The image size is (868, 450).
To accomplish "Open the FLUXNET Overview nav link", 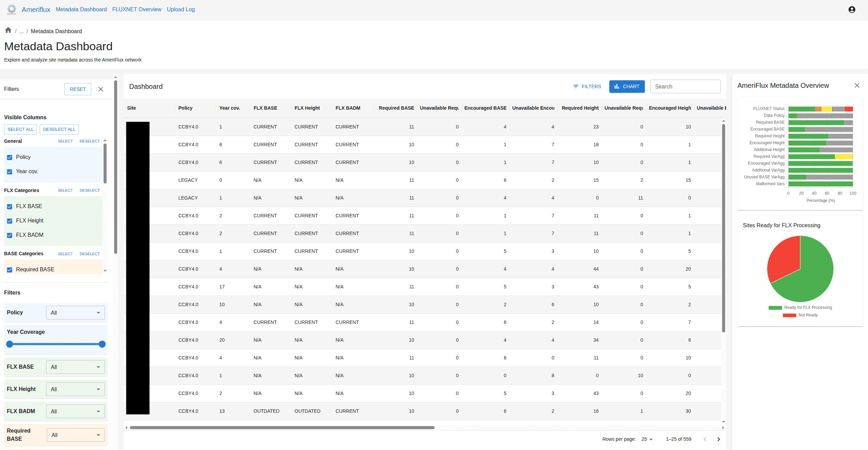I will point(137,10).
